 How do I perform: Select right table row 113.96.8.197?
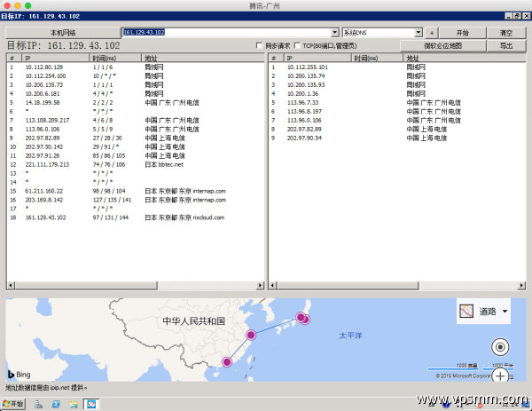point(397,112)
